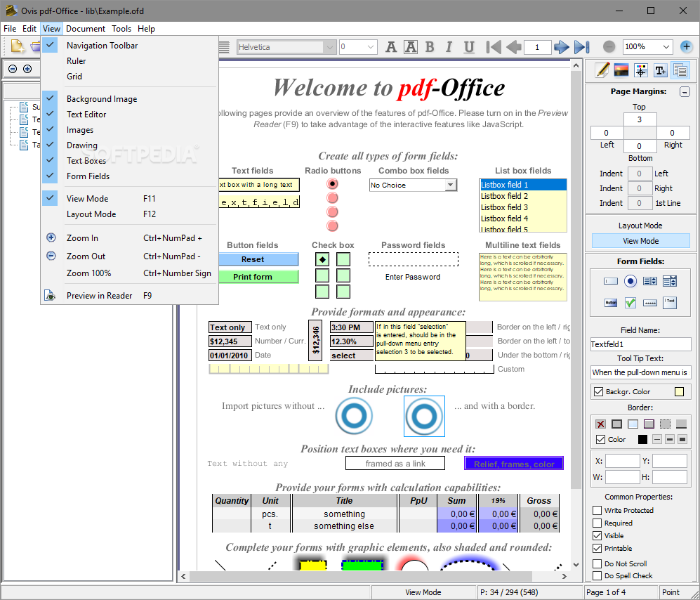Uncheck the Printable checkbox
This screenshot has height=600, width=700.
pyautogui.click(x=597, y=548)
